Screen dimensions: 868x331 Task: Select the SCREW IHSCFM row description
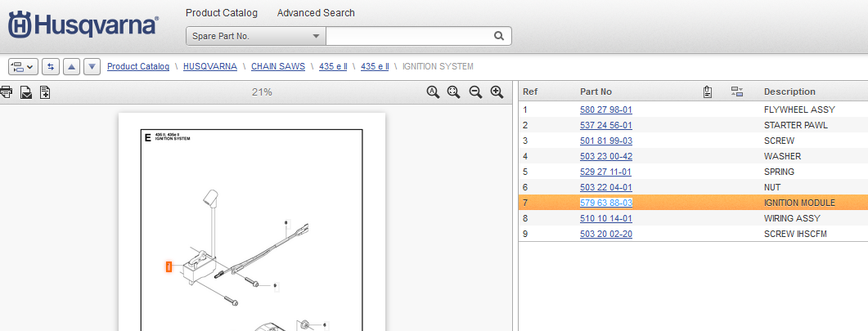pos(795,234)
